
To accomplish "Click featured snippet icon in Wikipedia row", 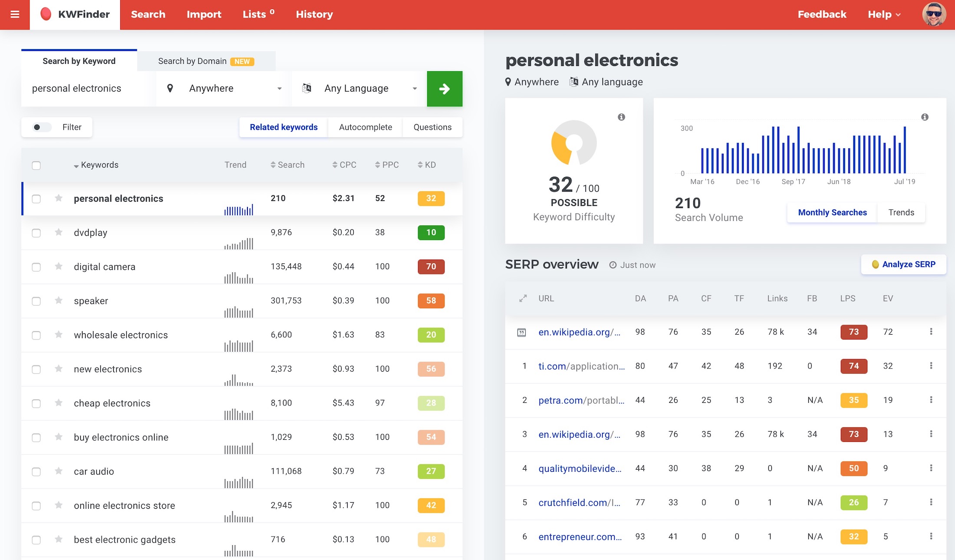I will pyautogui.click(x=522, y=333).
